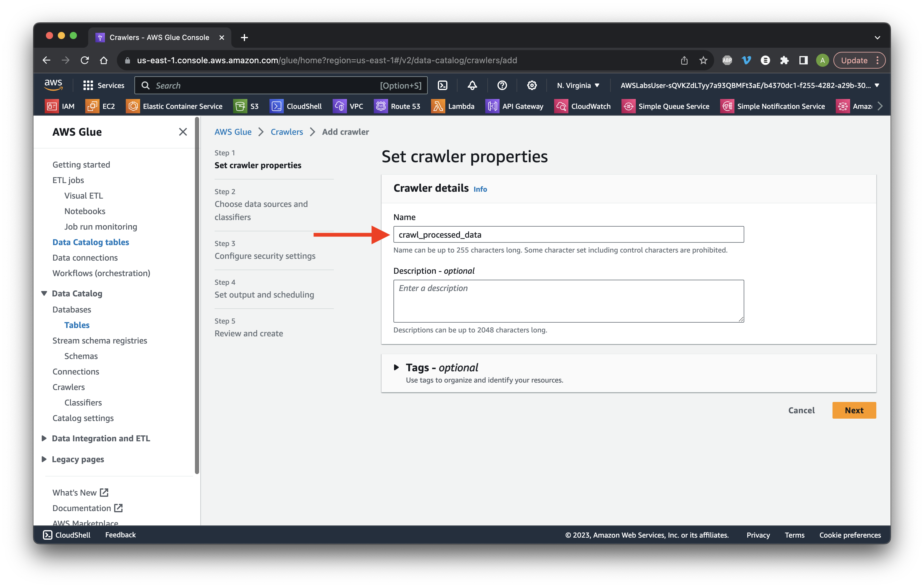Go to AWS Glue breadcrumb link
Viewport: 924px width, 588px height.
pyautogui.click(x=233, y=132)
